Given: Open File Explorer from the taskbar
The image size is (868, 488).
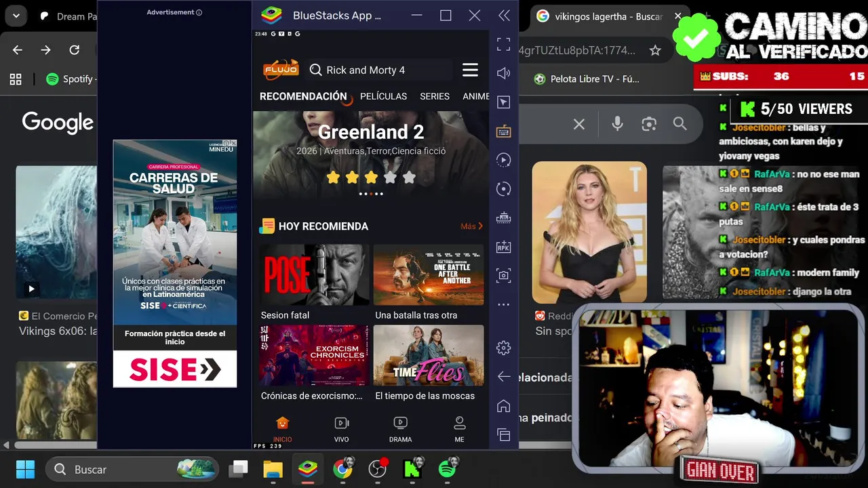Looking at the screenshot, I should (273, 469).
